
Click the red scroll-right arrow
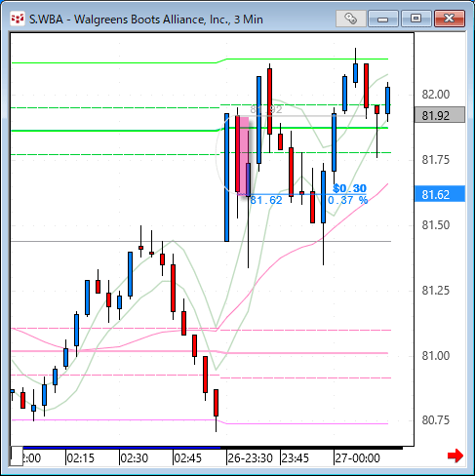coord(455,456)
